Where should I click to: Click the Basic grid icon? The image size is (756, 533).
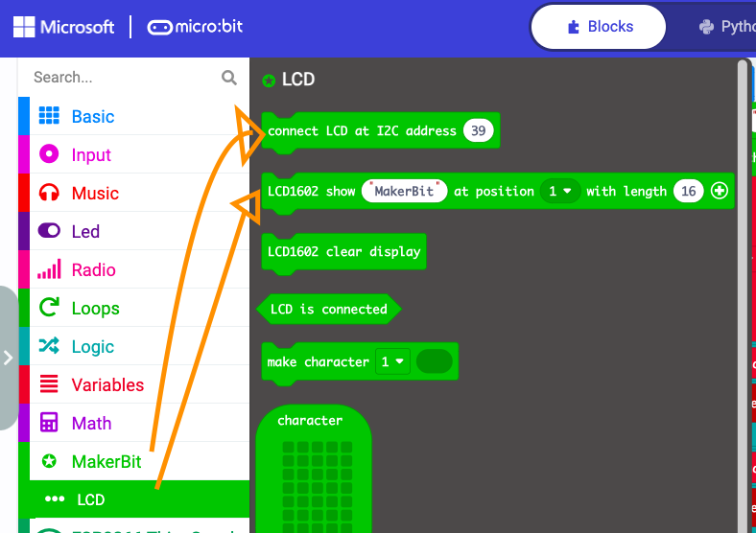point(49,116)
